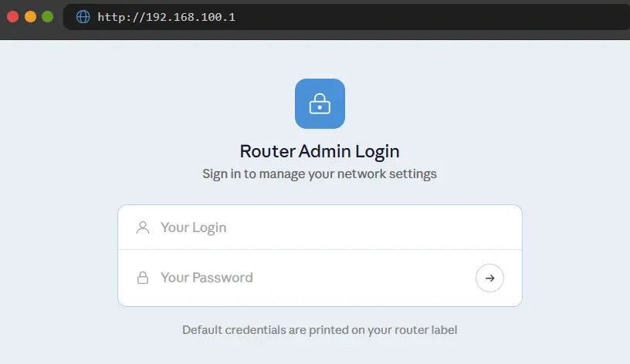This screenshot has width=630, height=364.
Task: Maximize window using the green button
Action: (x=48, y=17)
